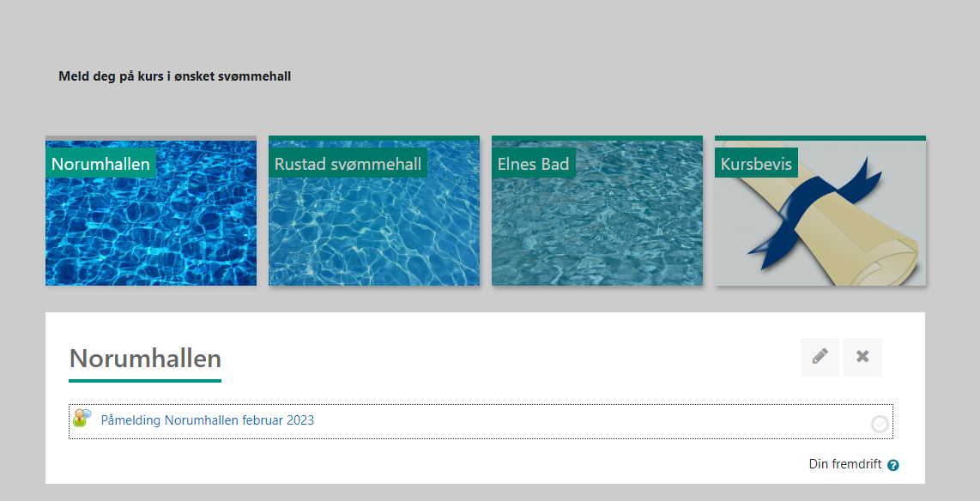The width and height of the screenshot is (980, 501).
Task: Click the Din fremdrift text
Action: [x=845, y=464]
